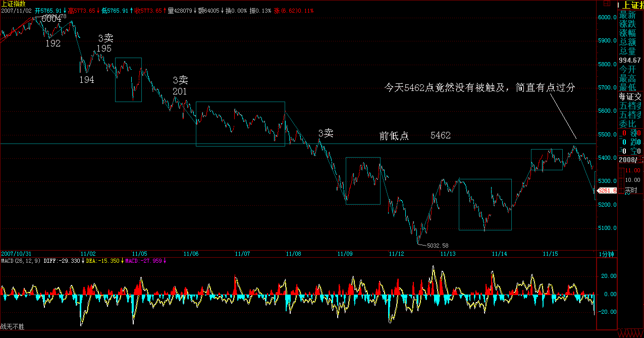644x338 pixels.
Task: Click the 今天5462点 annotation text
Action: point(479,88)
